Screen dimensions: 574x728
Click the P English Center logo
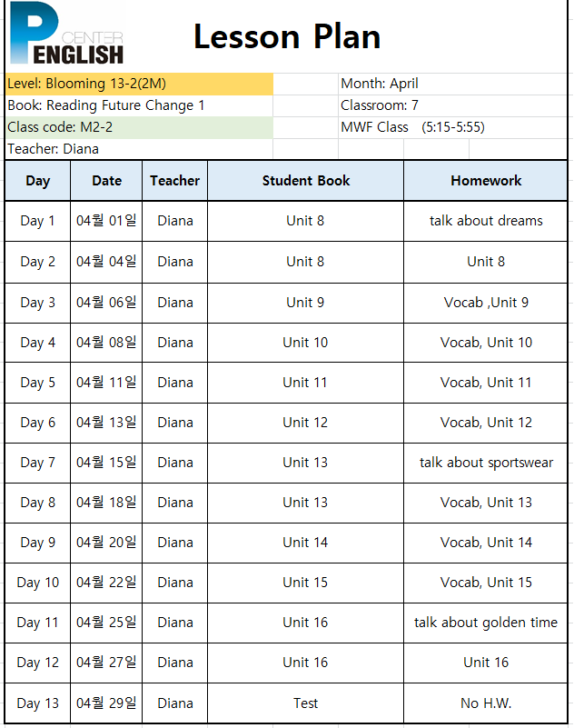click(67, 34)
